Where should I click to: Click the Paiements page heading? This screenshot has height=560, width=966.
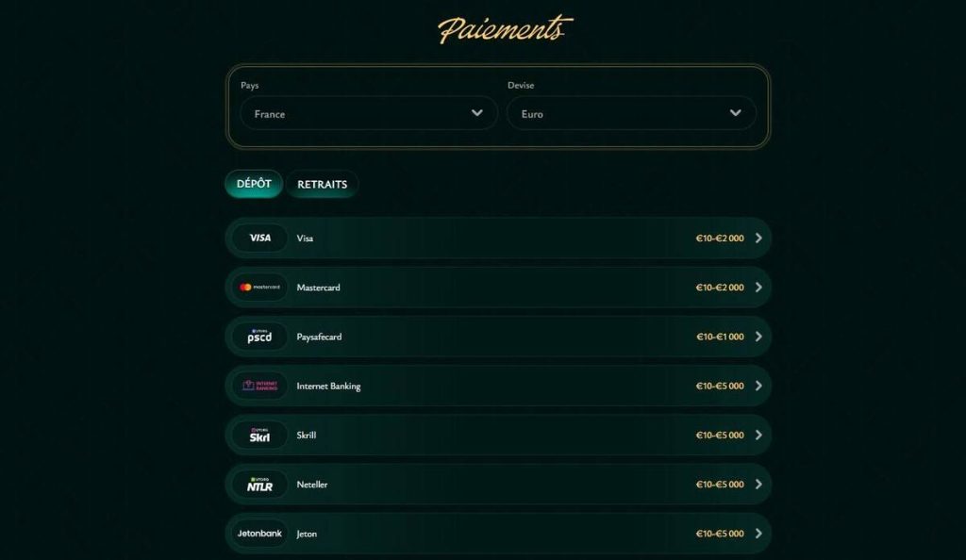pyautogui.click(x=504, y=28)
